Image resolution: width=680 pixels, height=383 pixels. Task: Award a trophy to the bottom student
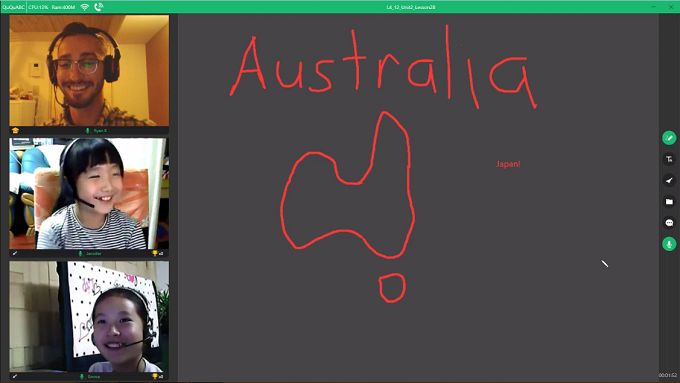[x=155, y=376]
